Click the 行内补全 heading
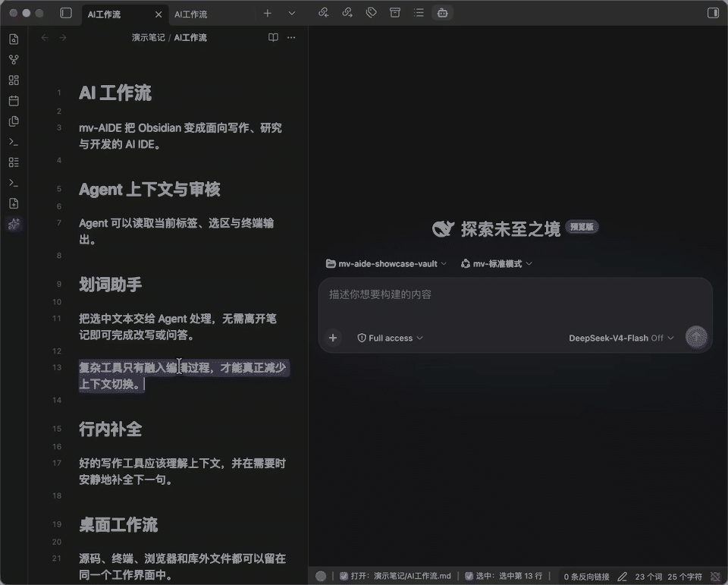 pyautogui.click(x=110, y=429)
